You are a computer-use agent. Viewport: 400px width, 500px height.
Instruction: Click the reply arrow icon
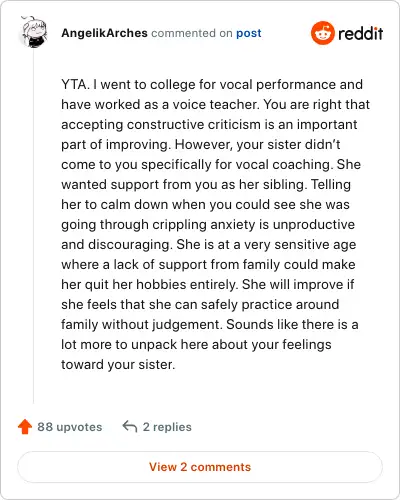[130, 426]
